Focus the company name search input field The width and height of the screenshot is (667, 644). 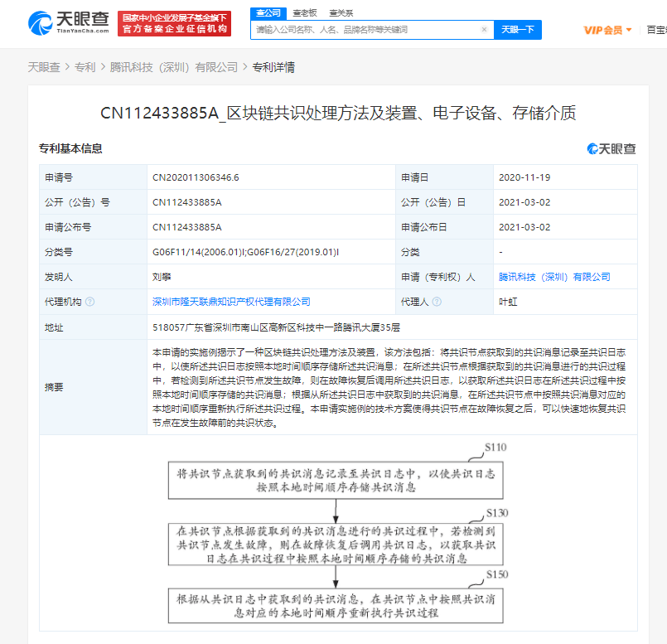pos(365,30)
